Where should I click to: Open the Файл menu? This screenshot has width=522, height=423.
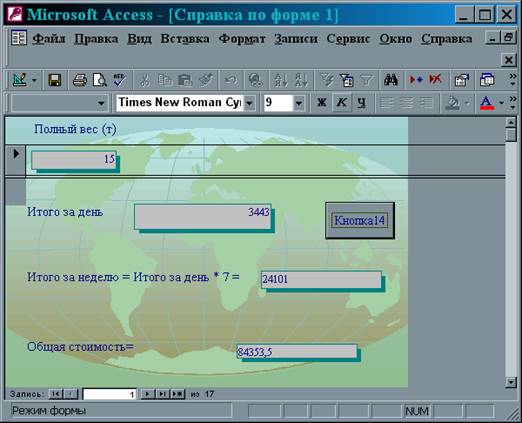coord(49,39)
